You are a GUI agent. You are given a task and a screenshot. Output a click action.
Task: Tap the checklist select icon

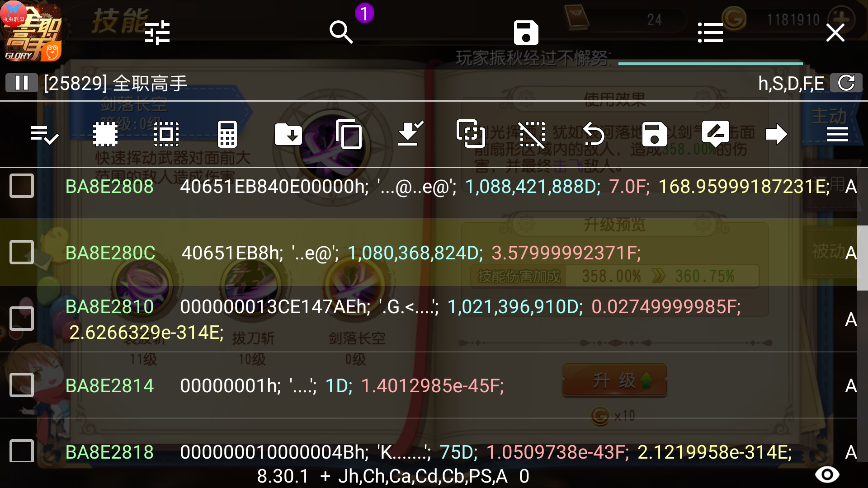coord(44,134)
